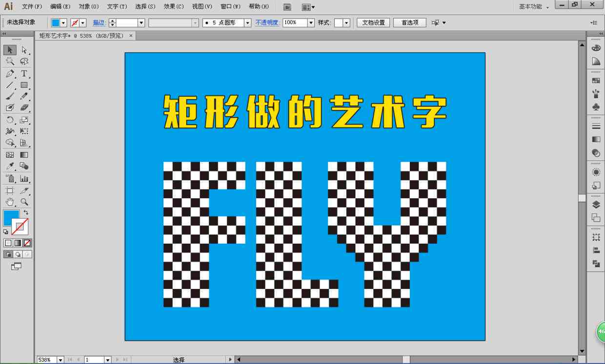Open the arrange documents dropdown

(x=308, y=7)
